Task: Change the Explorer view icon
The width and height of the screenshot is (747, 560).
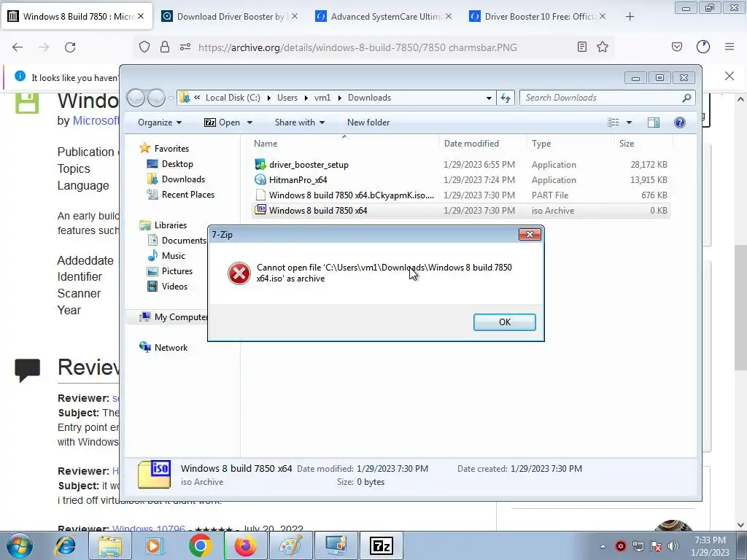Action: pos(613,122)
